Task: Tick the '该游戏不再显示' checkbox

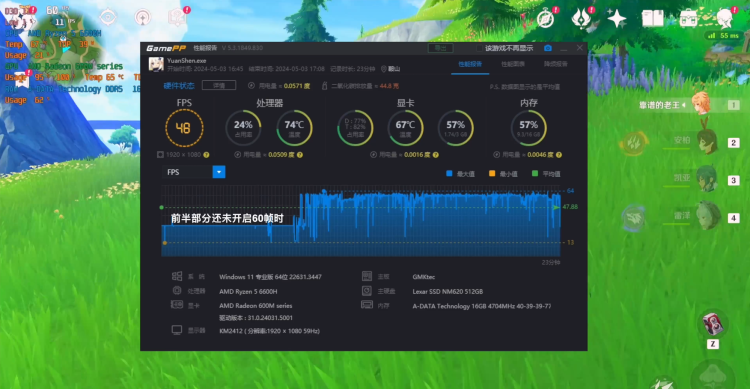Action: click(x=479, y=48)
